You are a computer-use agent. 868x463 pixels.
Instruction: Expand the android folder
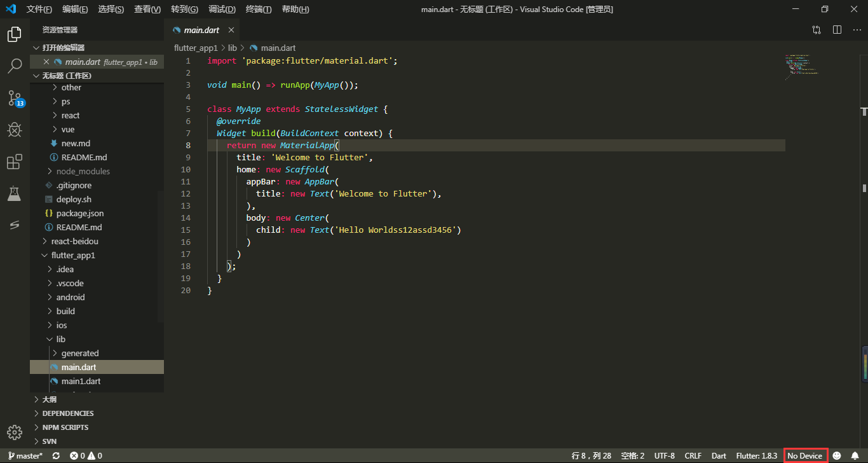click(x=70, y=297)
